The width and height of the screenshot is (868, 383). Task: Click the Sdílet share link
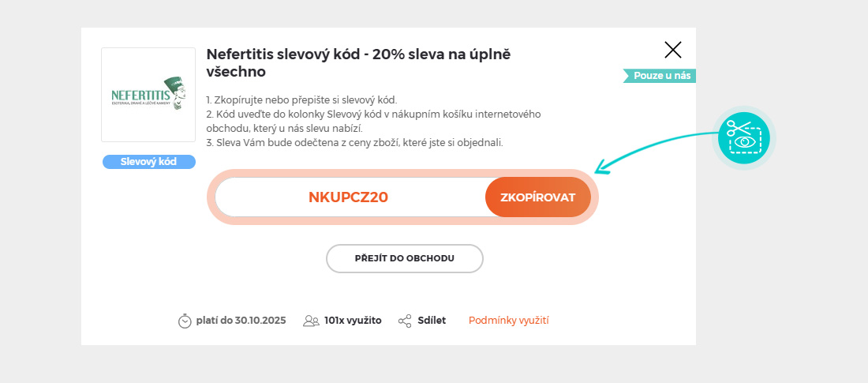click(x=432, y=321)
